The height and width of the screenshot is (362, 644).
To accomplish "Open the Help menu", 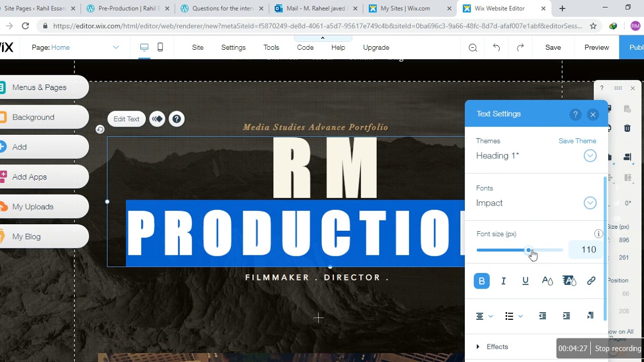I will click(x=338, y=47).
